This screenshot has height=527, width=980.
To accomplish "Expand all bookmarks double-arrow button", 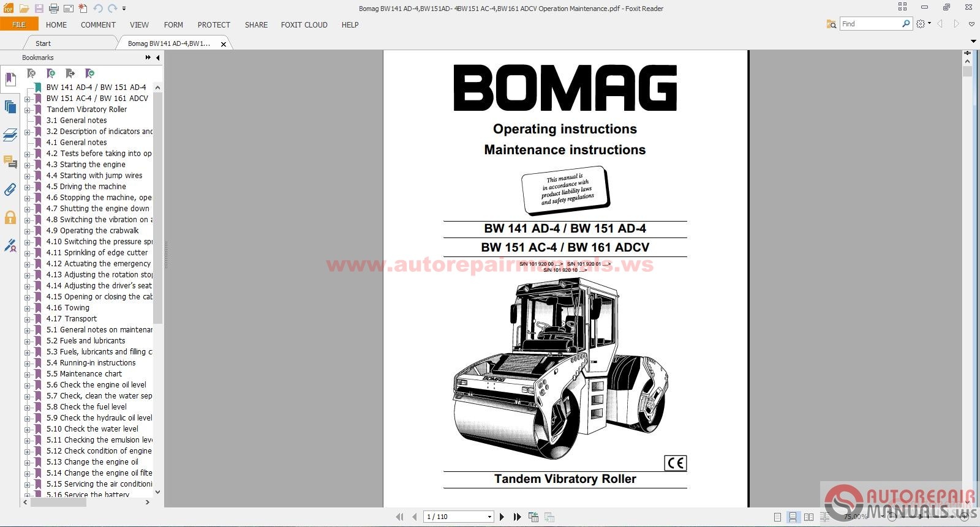I will (148, 58).
